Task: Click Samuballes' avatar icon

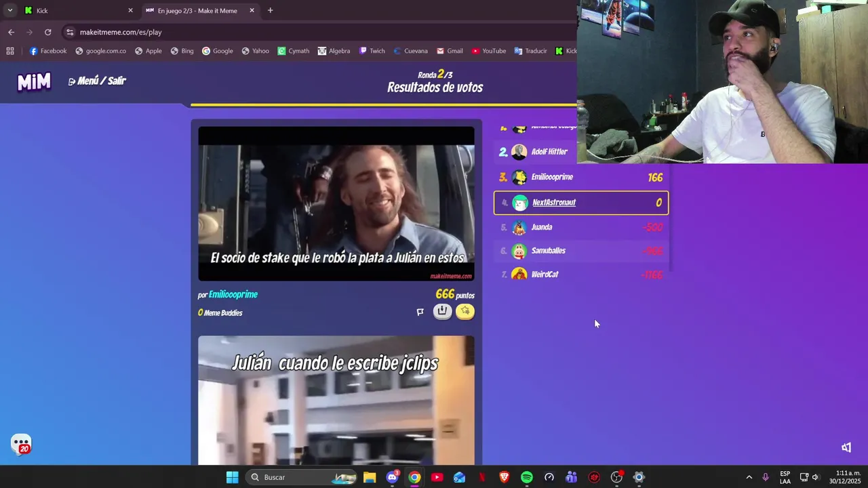Action: pos(519,251)
